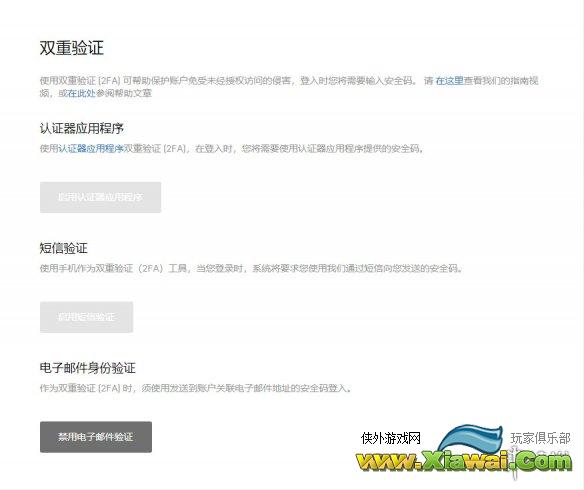This screenshot has width=584, height=490.
Task: Click the 参阅帮助文章 text after the link
Action: click(124, 93)
